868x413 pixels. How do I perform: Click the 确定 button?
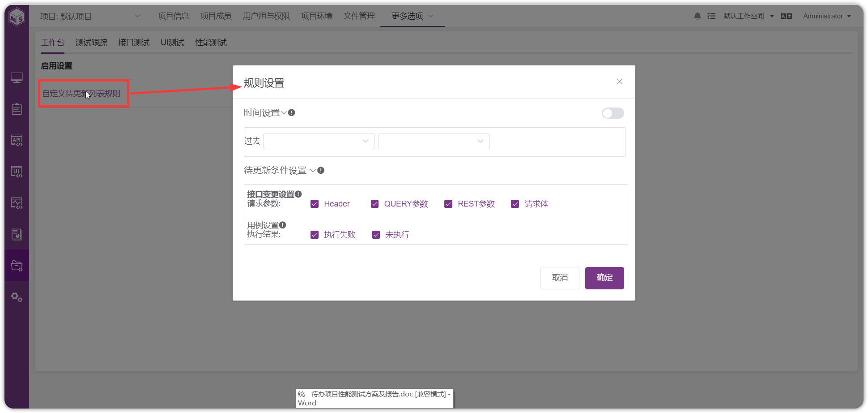coord(604,278)
